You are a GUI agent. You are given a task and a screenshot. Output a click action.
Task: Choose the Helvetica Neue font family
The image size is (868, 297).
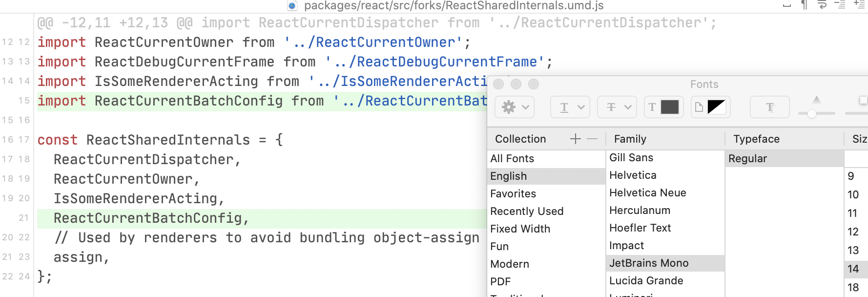coord(665,192)
